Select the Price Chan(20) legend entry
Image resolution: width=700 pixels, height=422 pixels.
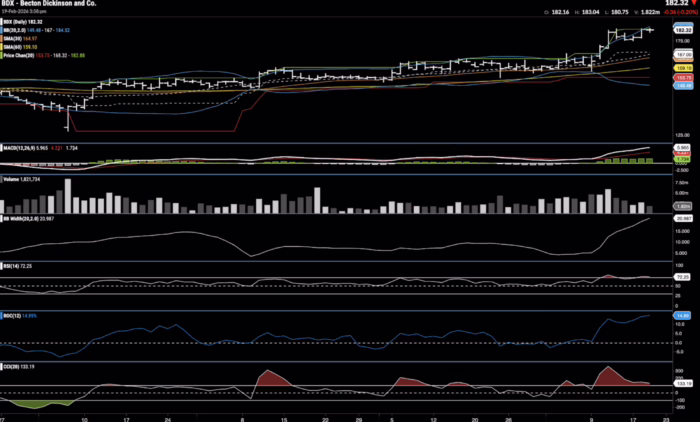(44, 55)
